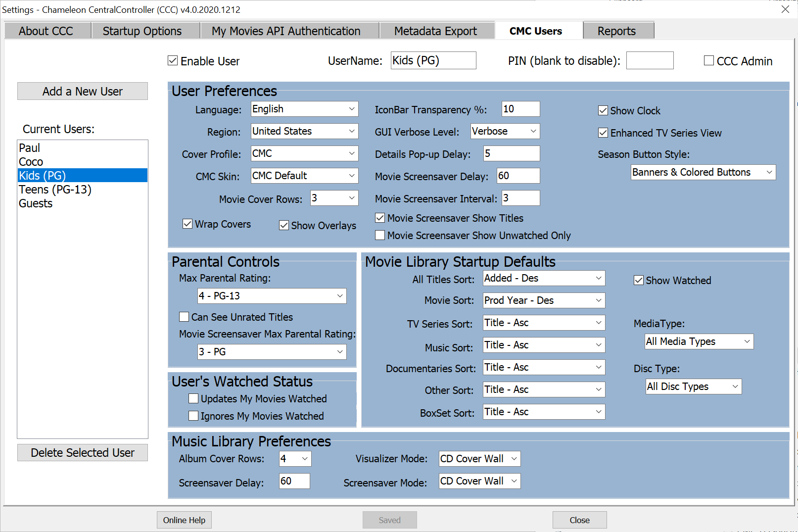Screen dimensions: 798x532
Task: Expand the GUI Verbose Level dropdown
Action: tap(505, 131)
